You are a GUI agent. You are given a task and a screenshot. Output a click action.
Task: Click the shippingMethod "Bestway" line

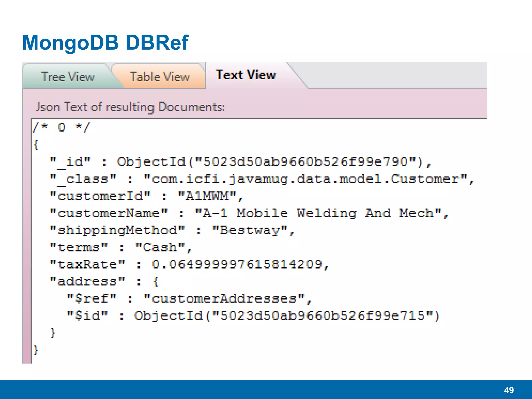[x=172, y=230]
